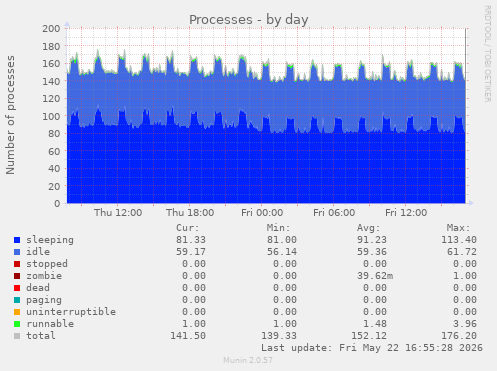The image size is (497, 371).
Task: Click total current value 141.50
Action: tap(188, 336)
